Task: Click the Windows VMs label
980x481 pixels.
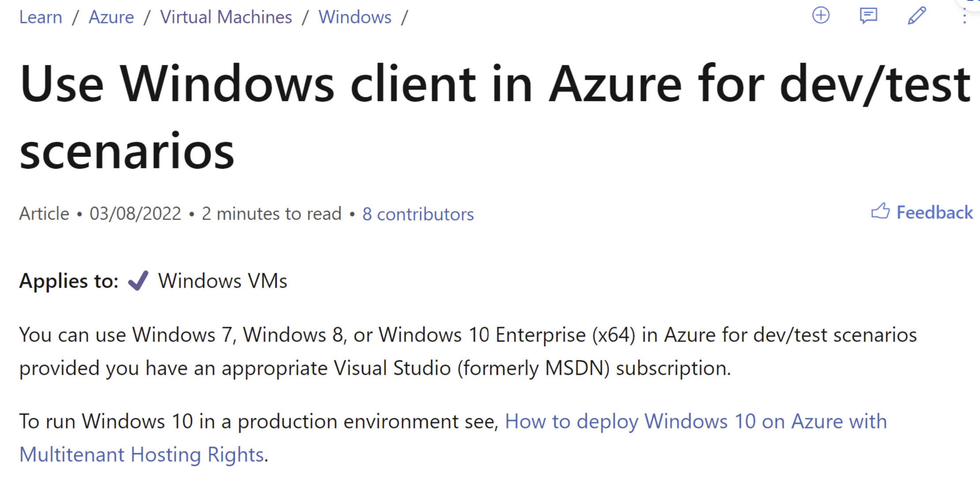Action: 222,280
